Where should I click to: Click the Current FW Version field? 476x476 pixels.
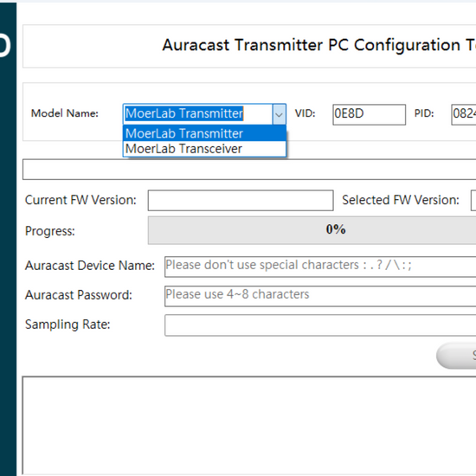(x=241, y=201)
